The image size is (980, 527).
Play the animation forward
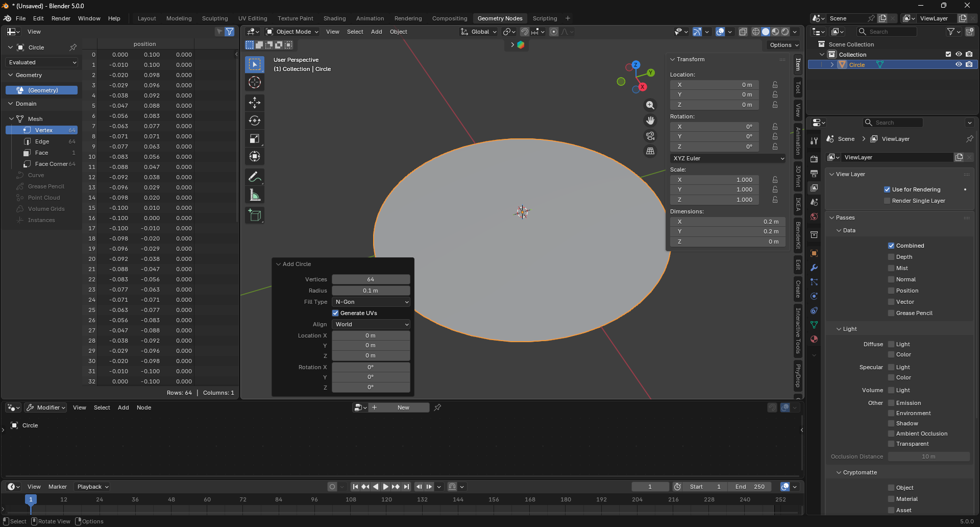click(386, 487)
